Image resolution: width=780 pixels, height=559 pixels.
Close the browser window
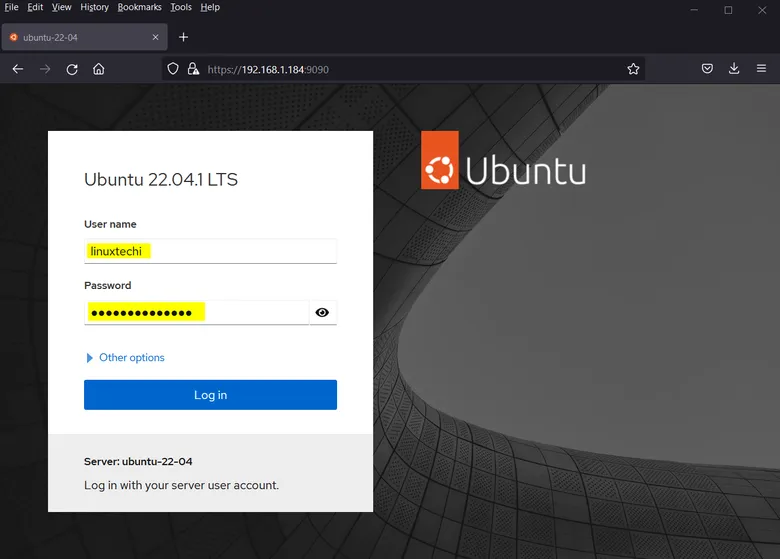click(762, 10)
